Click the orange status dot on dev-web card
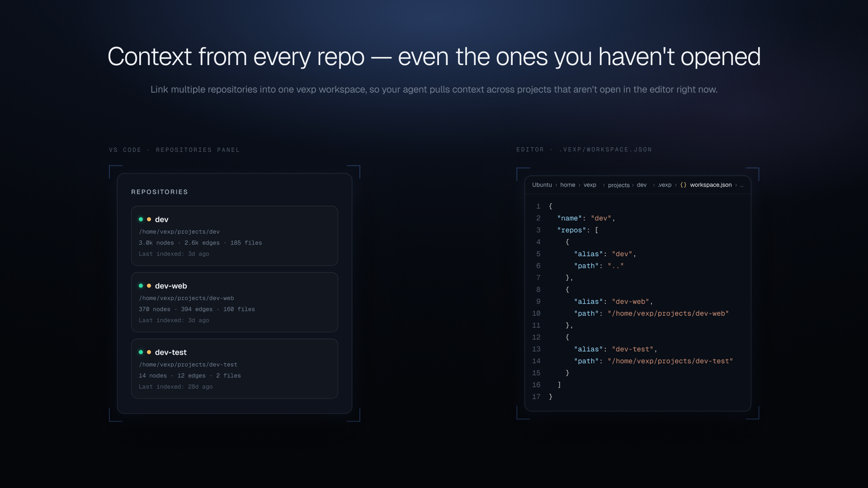Screen dimensions: 868x488 [x=149, y=286]
